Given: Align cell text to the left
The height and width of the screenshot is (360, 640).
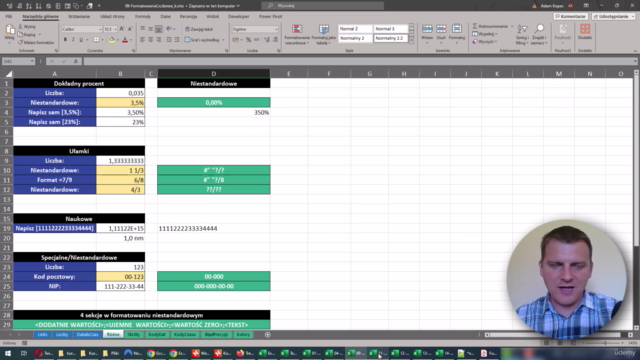Looking at the screenshot, I should (142, 40).
